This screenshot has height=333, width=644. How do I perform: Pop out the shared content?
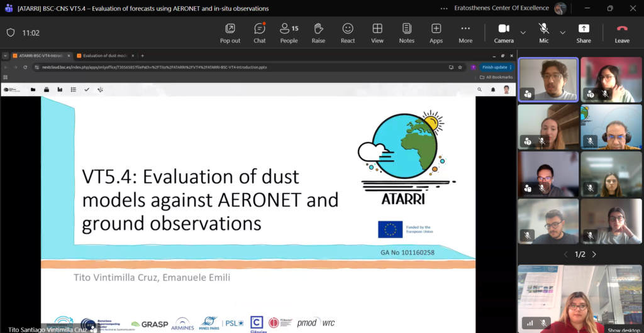(x=230, y=33)
